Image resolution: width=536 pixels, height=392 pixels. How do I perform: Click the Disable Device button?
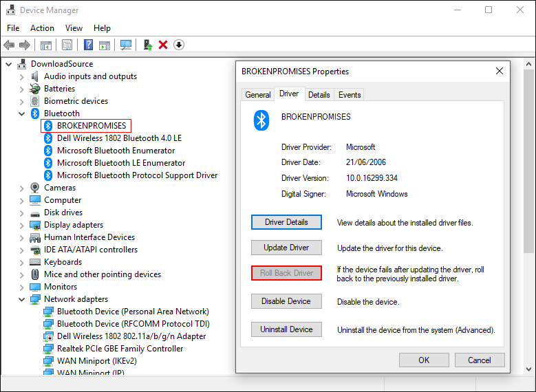(286, 301)
